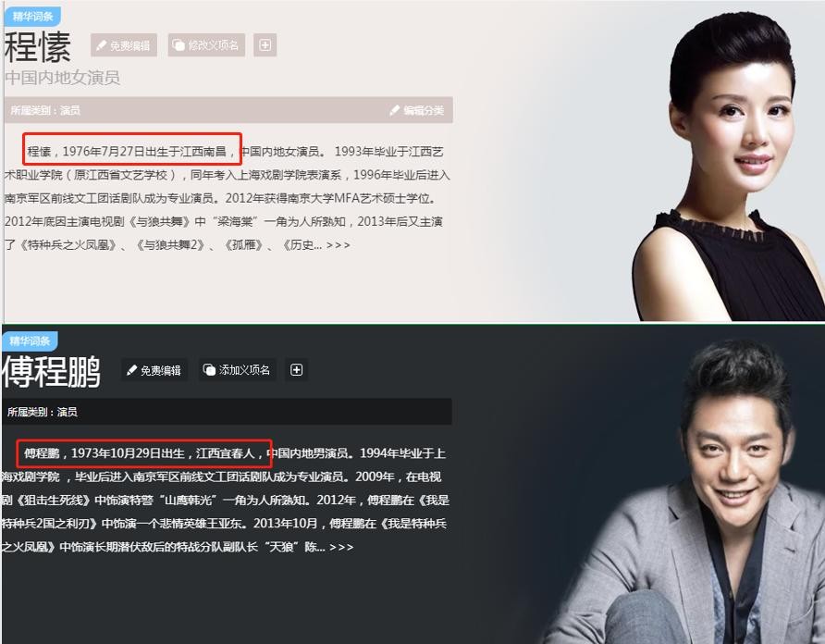
Task: Click the 程愫 entry title
Action: [x=37, y=46]
